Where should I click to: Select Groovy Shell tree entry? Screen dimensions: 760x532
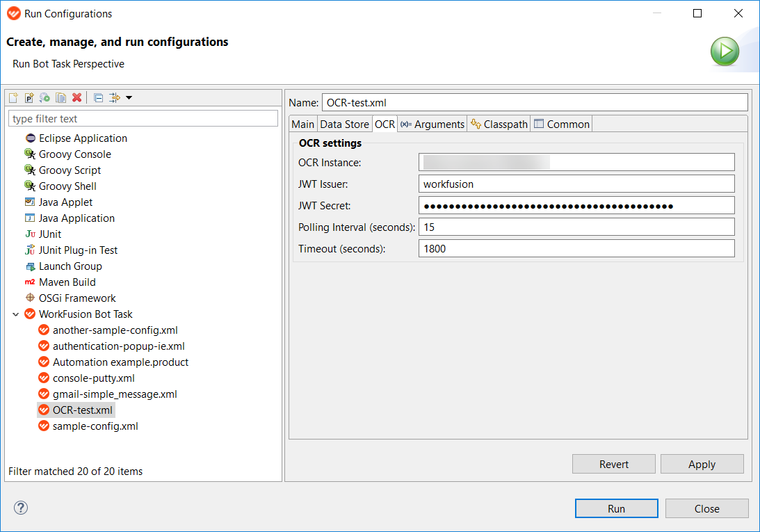(x=67, y=186)
